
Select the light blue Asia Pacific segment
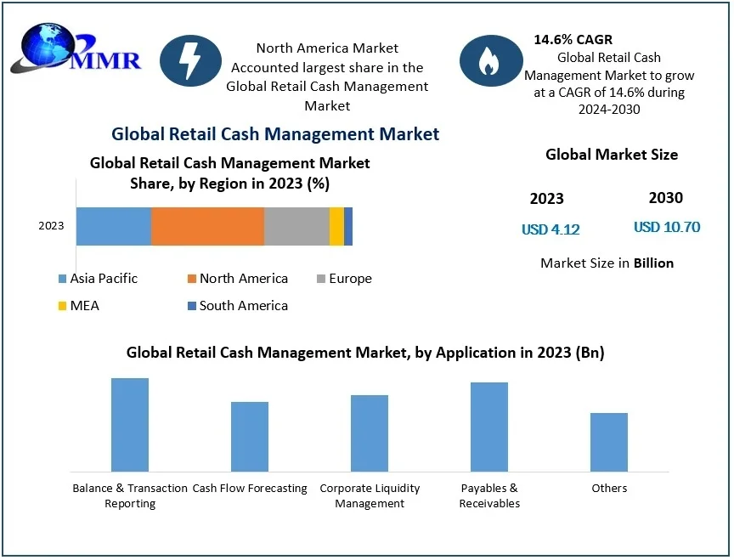tap(114, 226)
